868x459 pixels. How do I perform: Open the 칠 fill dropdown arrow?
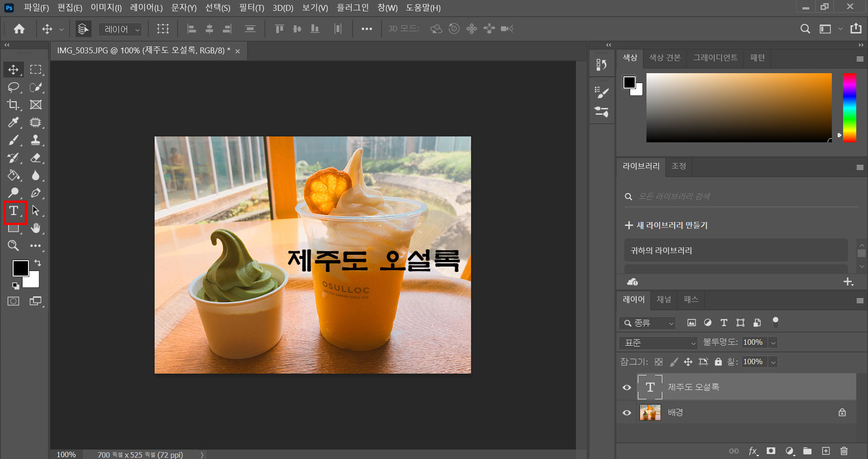774,362
